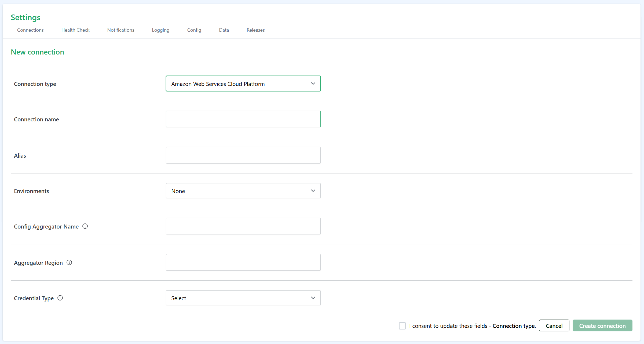Go to the Notifications tab

tap(121, 30)
